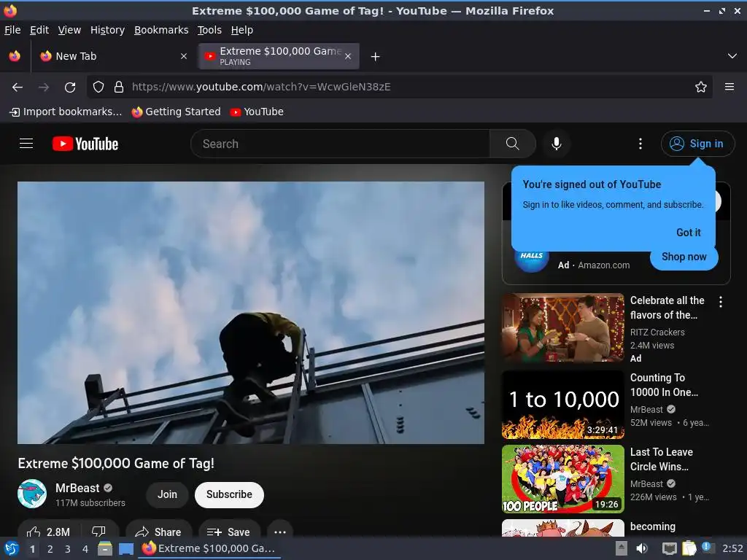
Task: Open the History menu
Action: pyautogui.click(x=107, y=30)
